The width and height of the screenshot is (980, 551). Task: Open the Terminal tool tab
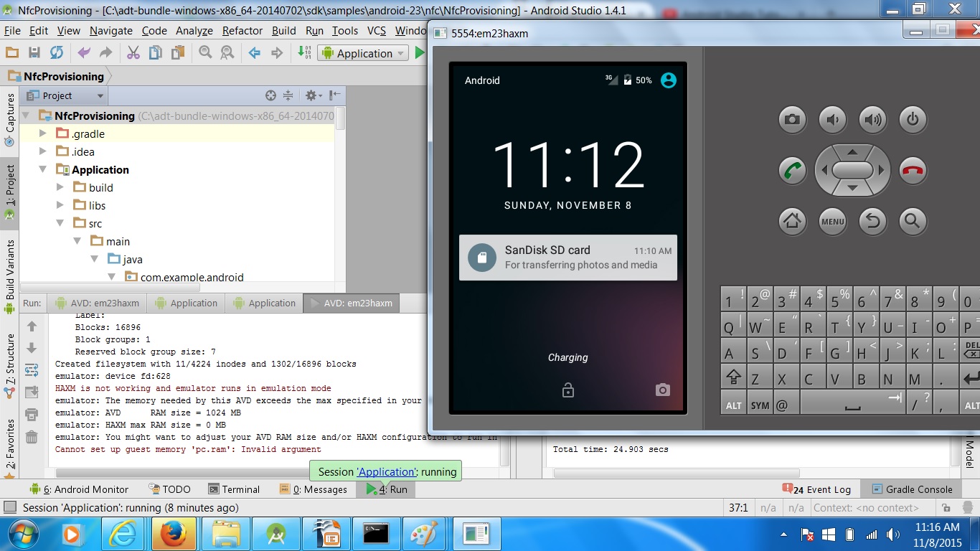(x=234, y=489)
